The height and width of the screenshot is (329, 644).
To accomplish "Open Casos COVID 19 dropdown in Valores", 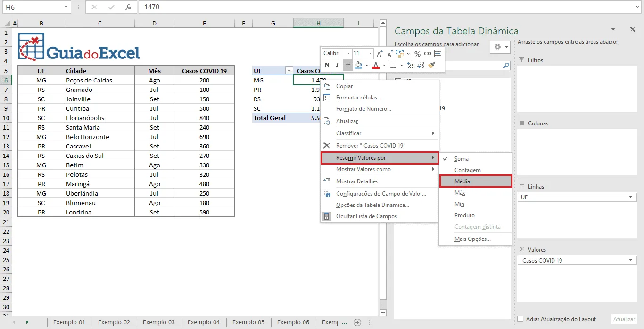I will [631, 260].
